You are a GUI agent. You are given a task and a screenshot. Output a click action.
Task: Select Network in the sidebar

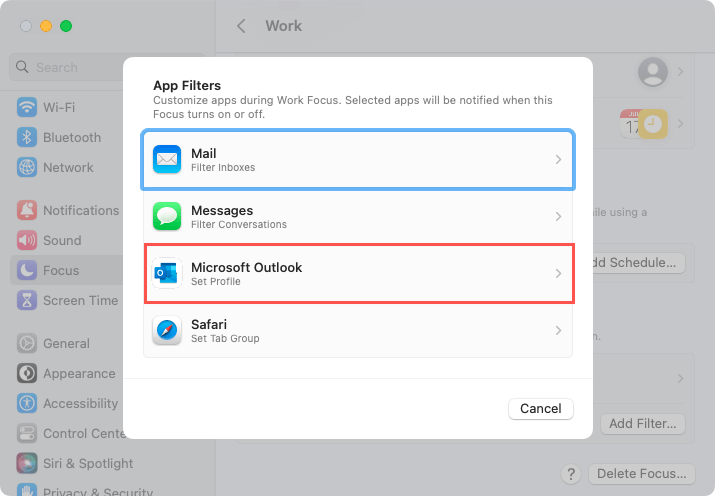(68, 167)
